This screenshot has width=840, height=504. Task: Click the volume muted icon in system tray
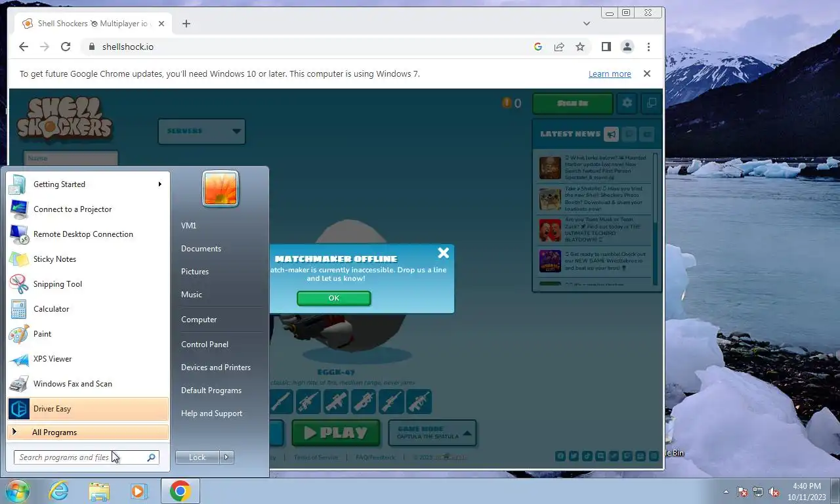click(774, 492)
